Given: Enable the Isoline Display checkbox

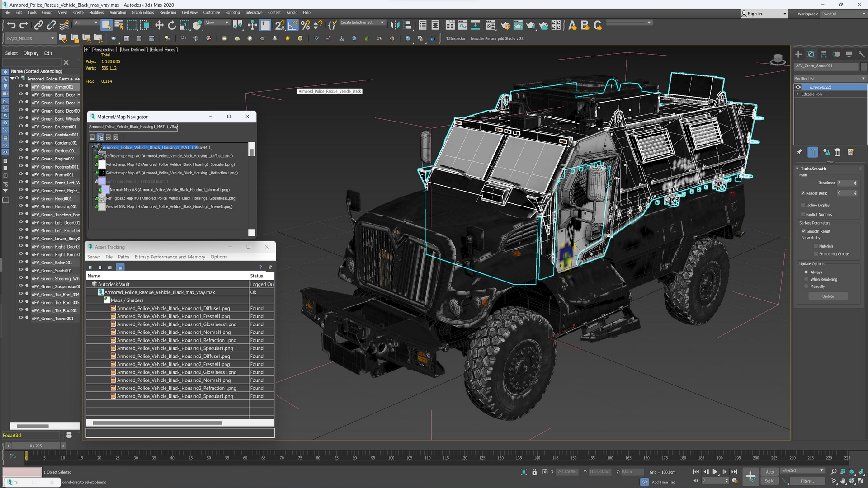Looking at the screenshot, I should click(x=803, y=205).
